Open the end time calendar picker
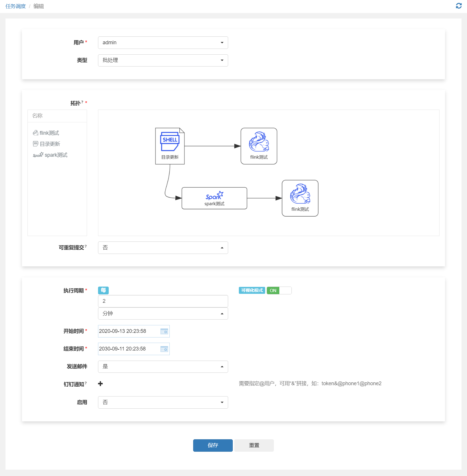The height and width of the screenshot is (476, 467). click(x=164, y=349)
